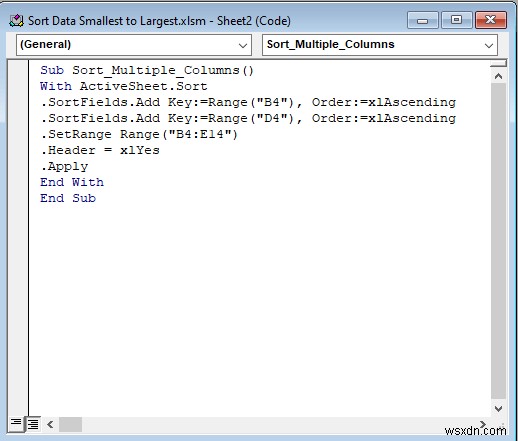This screenshot has width=518, height=441.
Task: Click the line 'With ActiveSheet.Sort'
Action: (x=124, y=86)
